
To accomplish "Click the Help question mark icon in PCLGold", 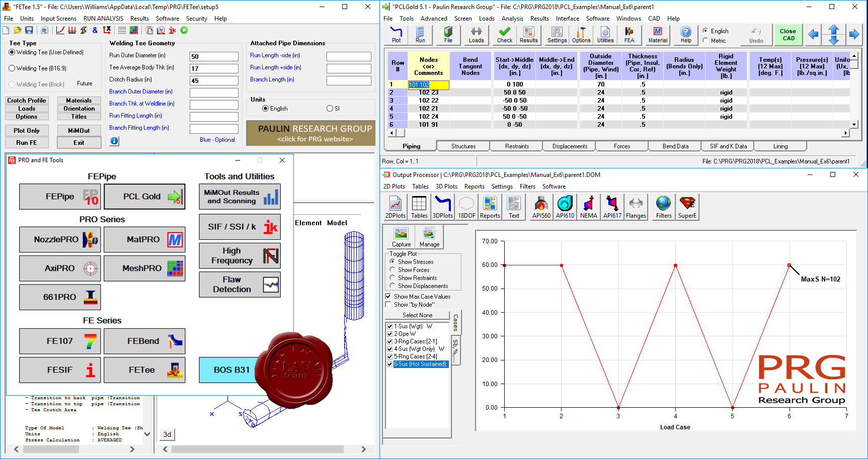I will [686, 35].
